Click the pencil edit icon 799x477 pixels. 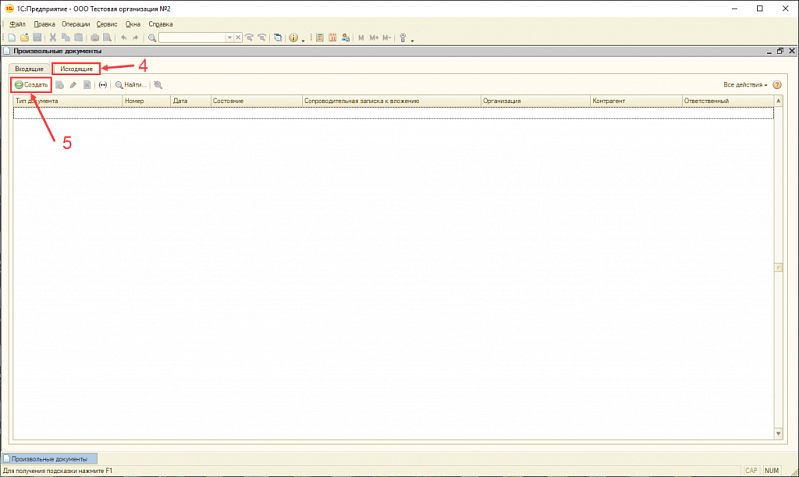coord(73,85)
